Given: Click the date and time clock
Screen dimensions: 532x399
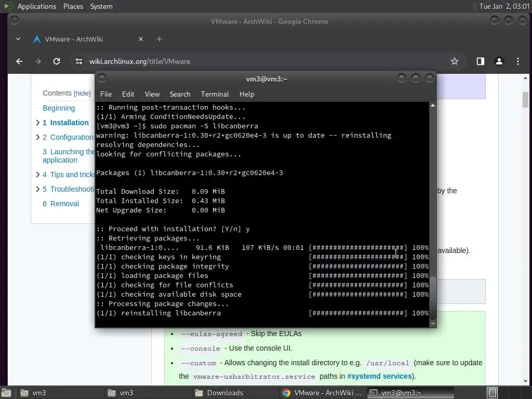Looking at the screenshot, I should coord(504,6).
